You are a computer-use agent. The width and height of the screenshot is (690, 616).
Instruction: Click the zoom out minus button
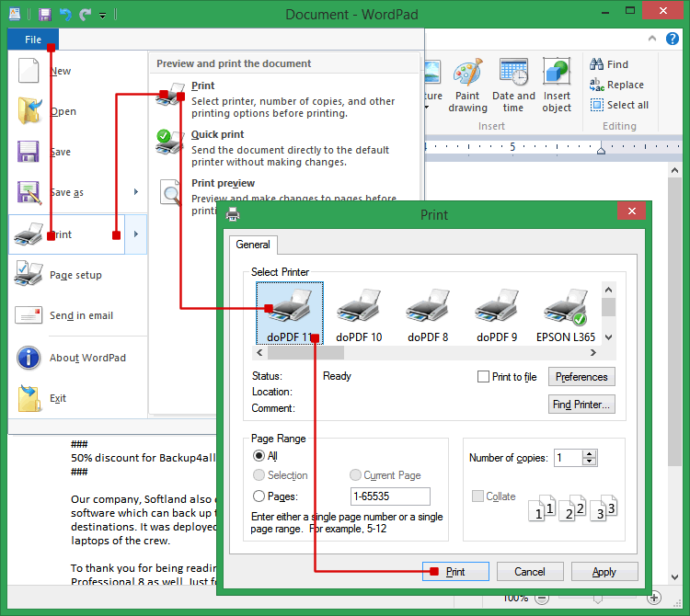click(x=542, y=598)
